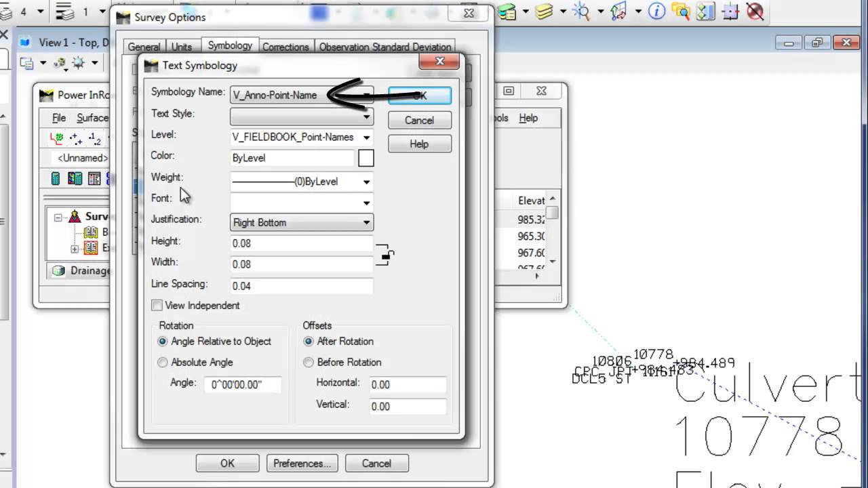The width and height of the screenshot is (868, 488).
Task: Expand the plus node under Survey tree
Action: click(x=75, y=249)
